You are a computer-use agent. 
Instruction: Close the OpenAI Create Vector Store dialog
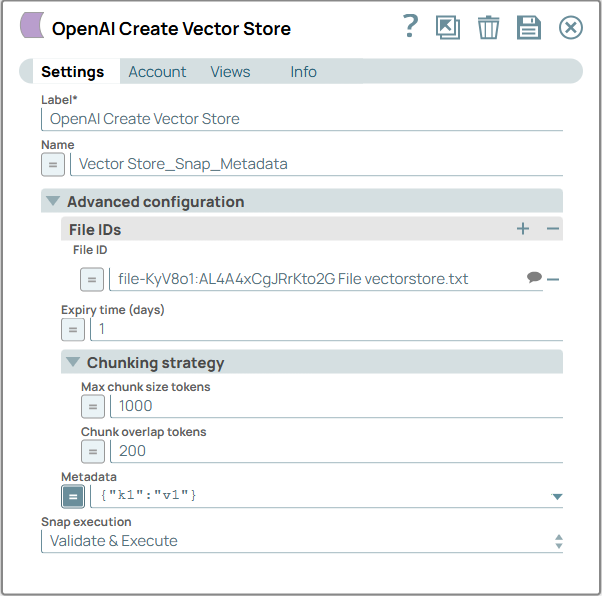click(x=571, y=28)
